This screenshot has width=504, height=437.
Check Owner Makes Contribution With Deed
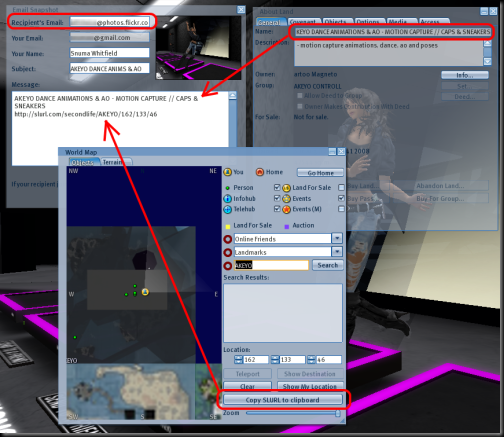300,106
